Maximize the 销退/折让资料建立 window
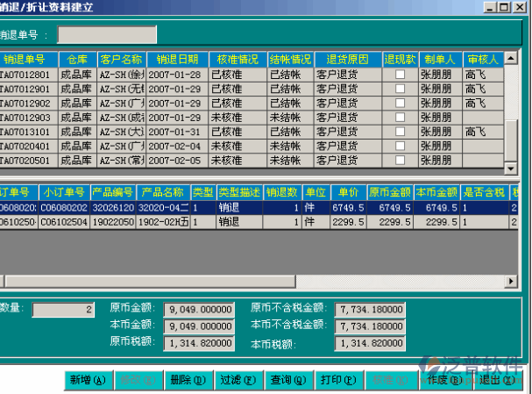Screen dimensions: 532x394 tap(507, 7)
